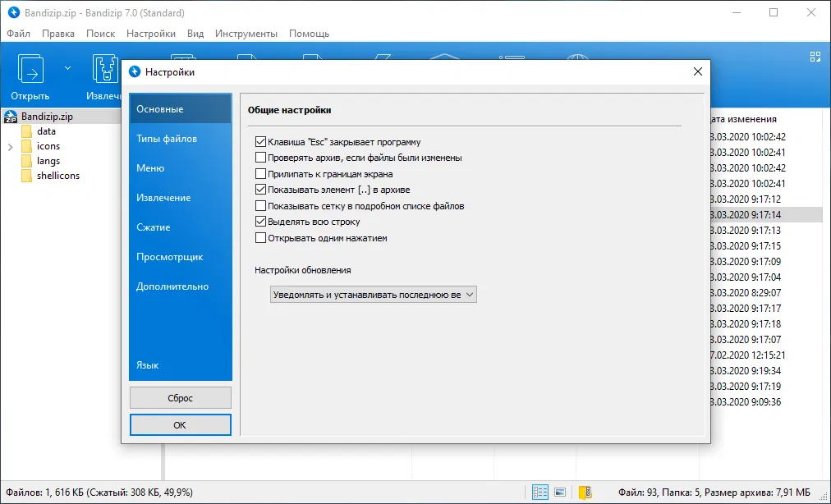Click the Bandizip app icon in main title bar

(x=14, y=12)
